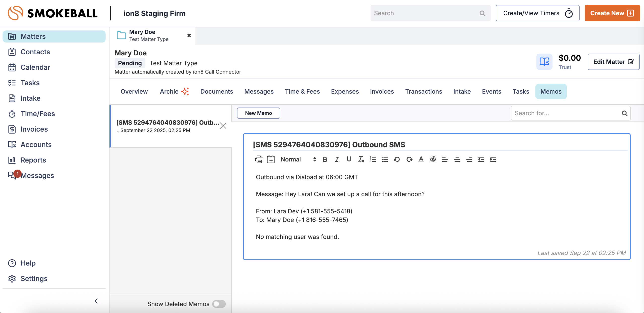This screenshot has height=313, width=644.
Task: Insert a numbered list in memo
Action: 373,159
